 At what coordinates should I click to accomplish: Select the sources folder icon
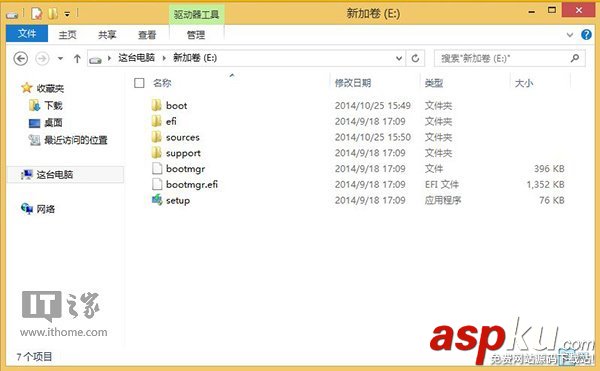tap(157, 137)
